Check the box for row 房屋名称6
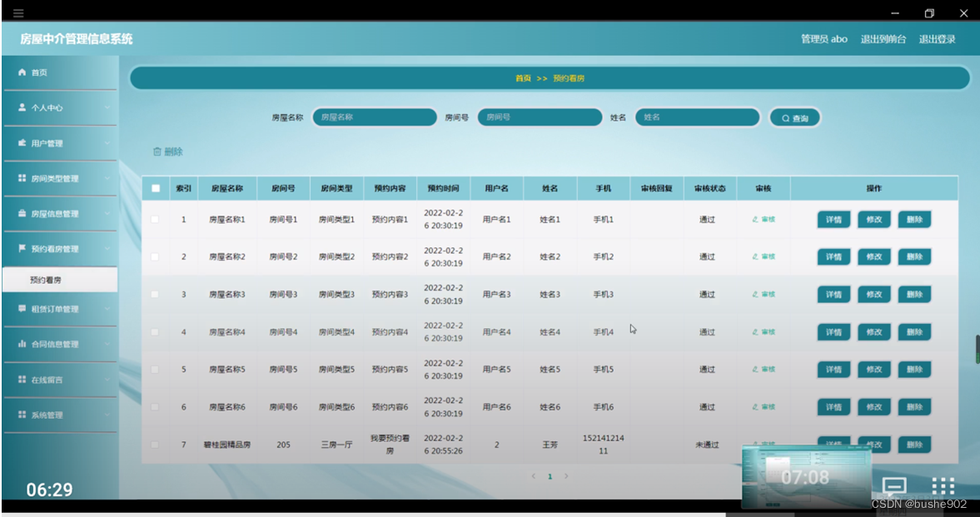980x517 pixels. 155,407
